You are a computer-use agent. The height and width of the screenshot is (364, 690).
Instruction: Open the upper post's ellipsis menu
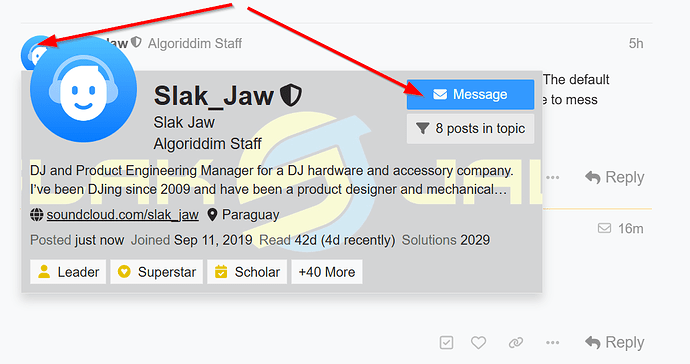[x=552, y=177]
